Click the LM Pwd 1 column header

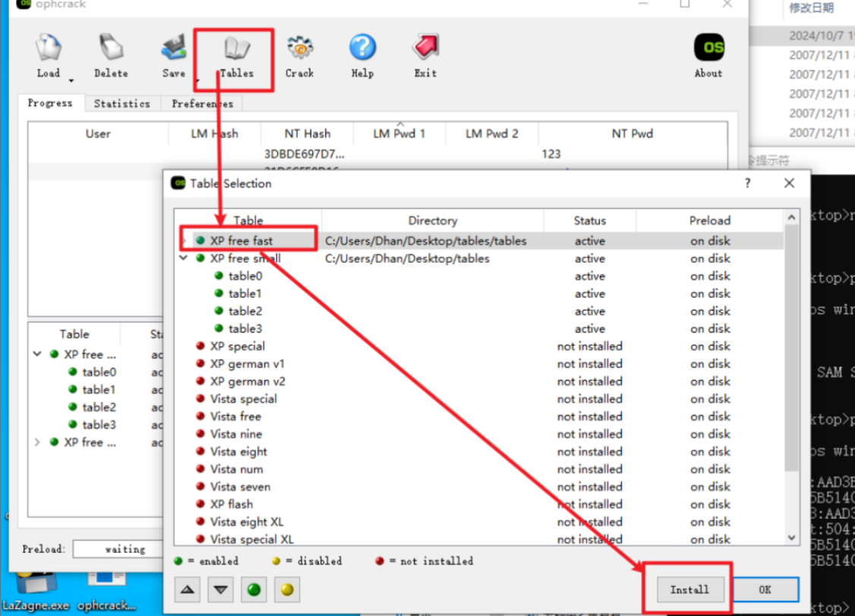point(399,134)
